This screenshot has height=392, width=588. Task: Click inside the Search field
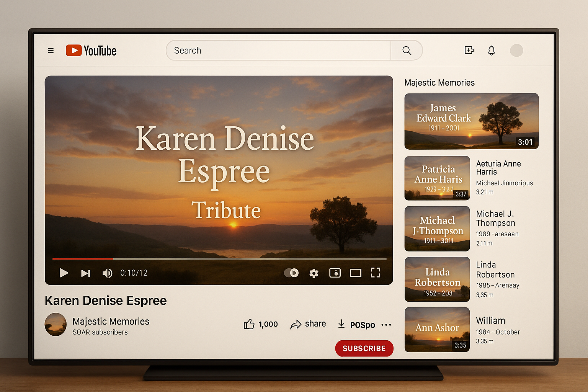278,50
